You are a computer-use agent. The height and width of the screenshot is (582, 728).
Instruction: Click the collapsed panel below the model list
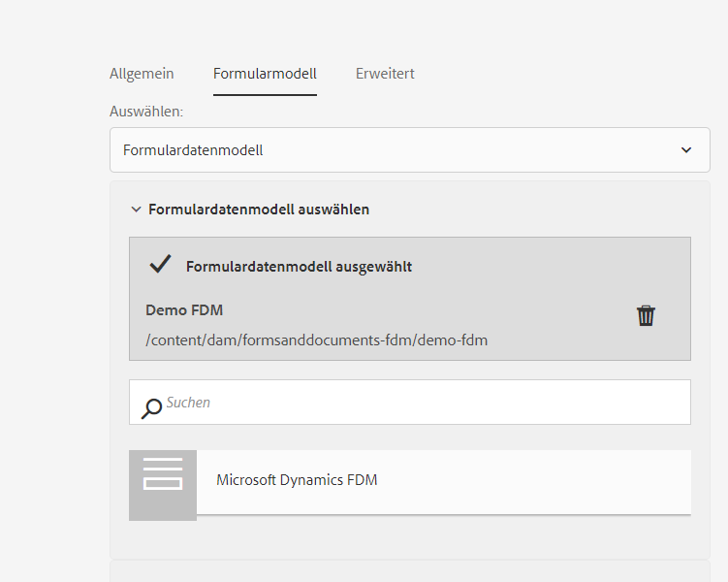pyautogui.click(x=409, y=570)
